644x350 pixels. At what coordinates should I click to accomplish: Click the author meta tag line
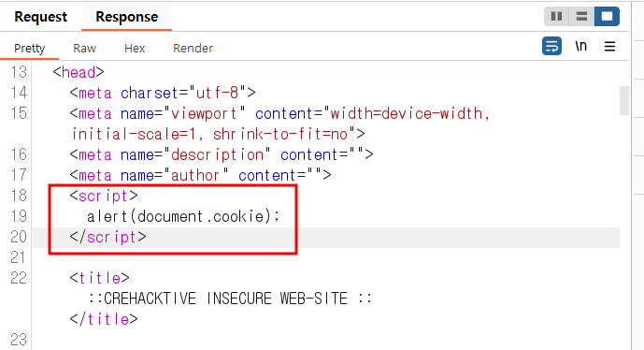pyautogui.click(x=200, y=175)
